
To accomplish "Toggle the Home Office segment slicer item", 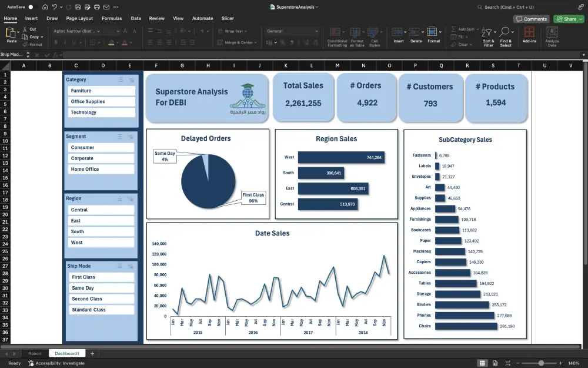I will tap(101, 170).
